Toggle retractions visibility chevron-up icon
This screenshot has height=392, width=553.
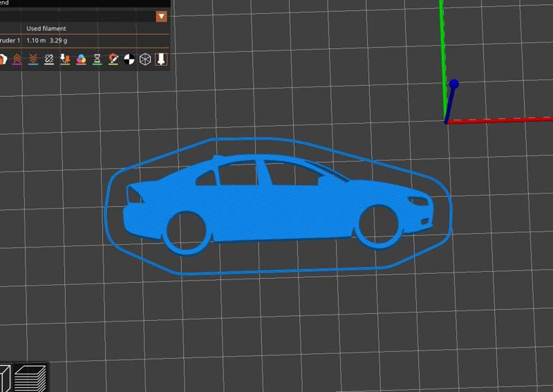pyautogui.click(x=17, y=59)
